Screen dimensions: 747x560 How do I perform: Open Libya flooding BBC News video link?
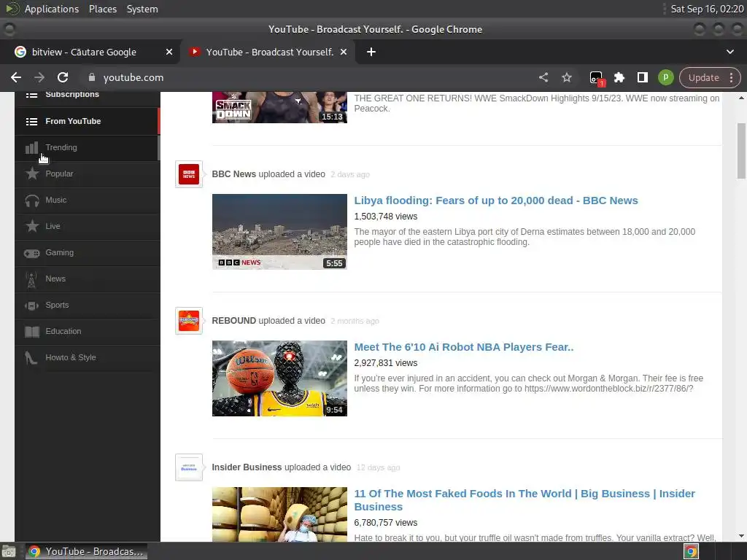tap(496, 201)
